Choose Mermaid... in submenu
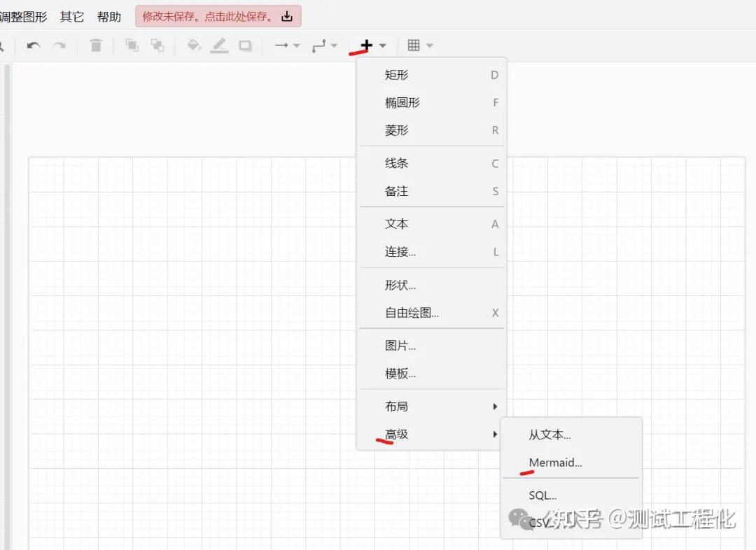Screen dimensions: 756x550 [x=571, y=463]
